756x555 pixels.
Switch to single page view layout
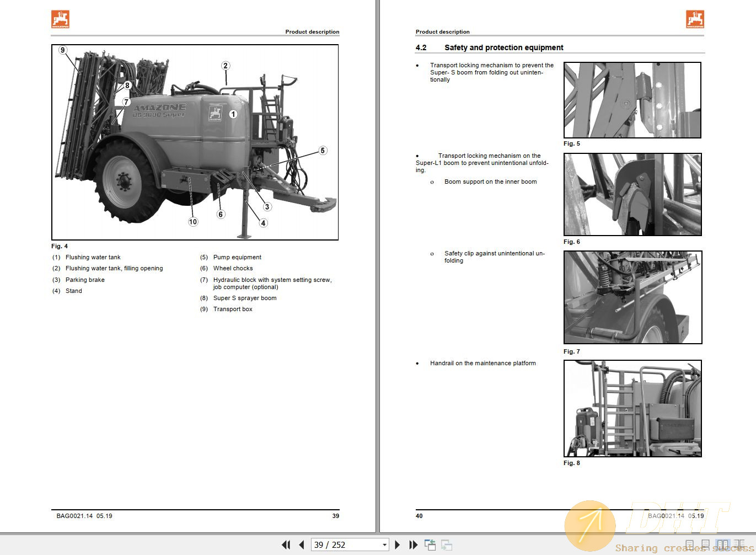coord(690,545)
